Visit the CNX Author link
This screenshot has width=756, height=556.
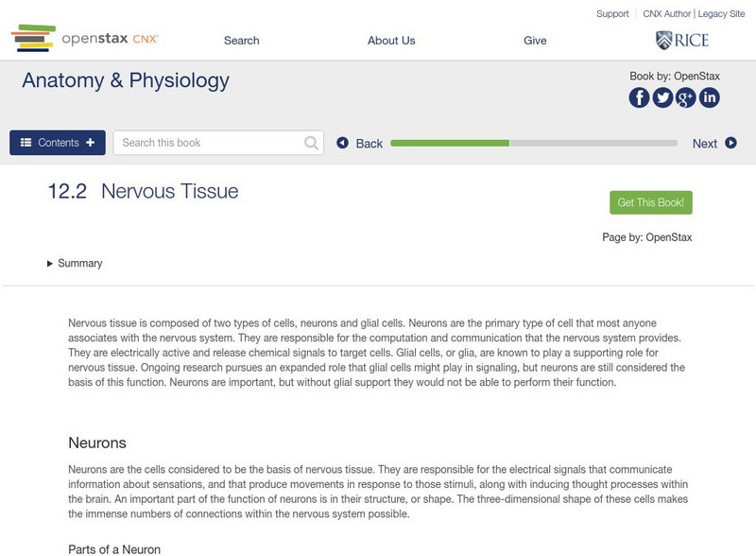(x=666, y=14)
